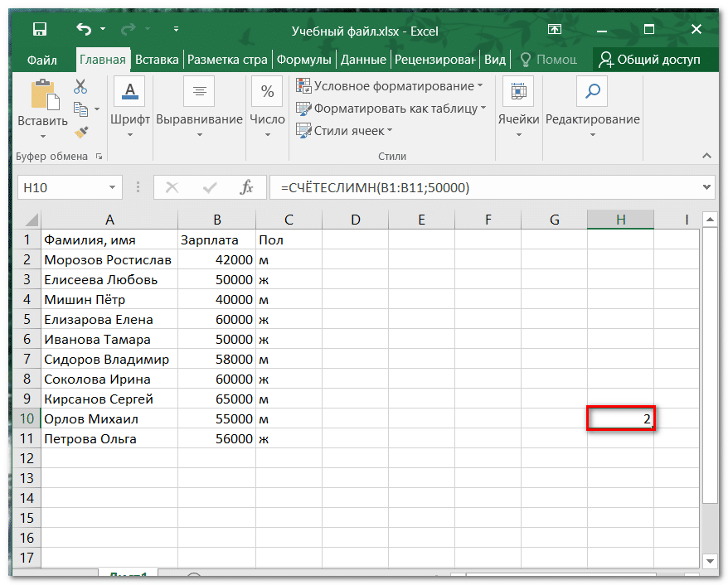The height and width of the screenshot is (585, 728).
Task: Click the Insert Function fx icon
Action: coord(246,188)
